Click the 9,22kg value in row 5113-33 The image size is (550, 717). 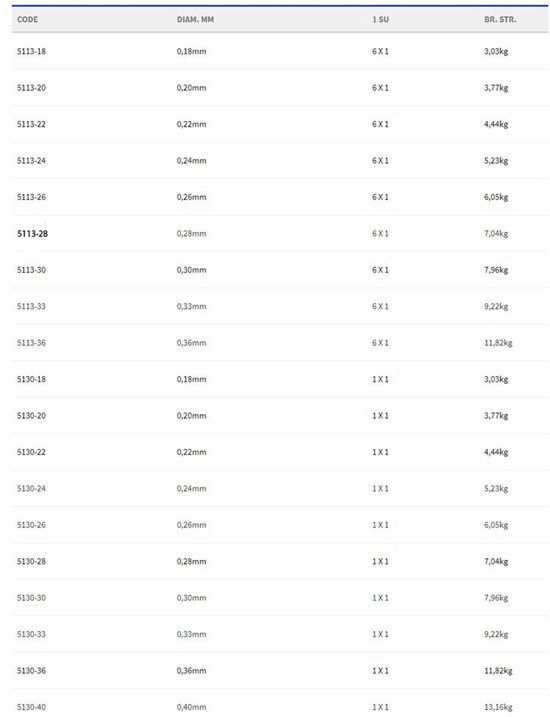pos(496,306)
